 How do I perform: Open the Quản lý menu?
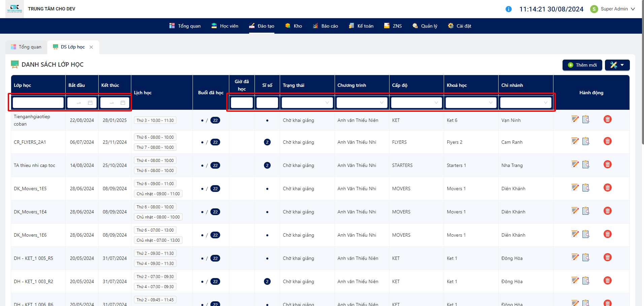[x=425, y=26]
